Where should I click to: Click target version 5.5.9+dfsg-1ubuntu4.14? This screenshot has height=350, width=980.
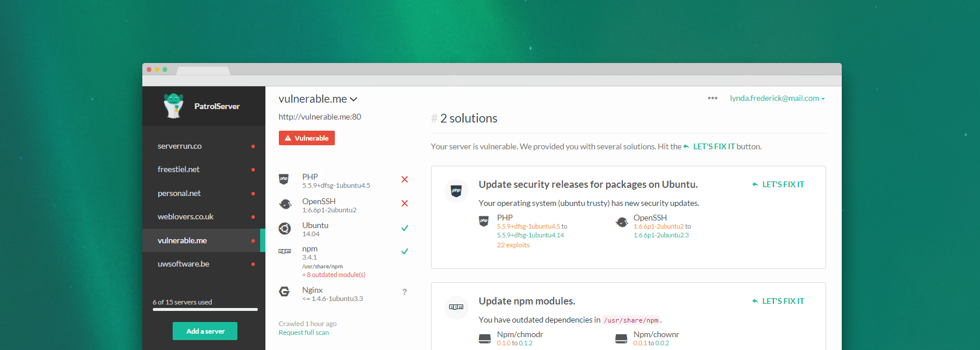(x=530, y=235)
